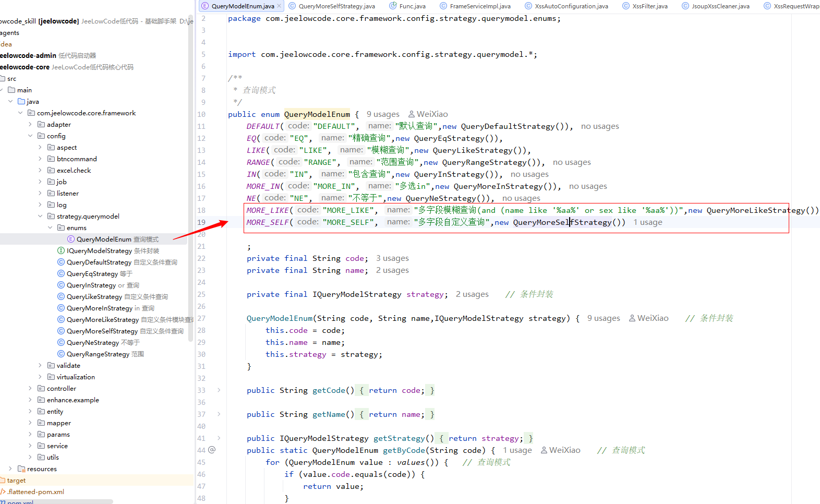Select QueryModelEnum enum icon in tree
The height and width of the screenshot is (504, 820).
[x=71, y=239]
